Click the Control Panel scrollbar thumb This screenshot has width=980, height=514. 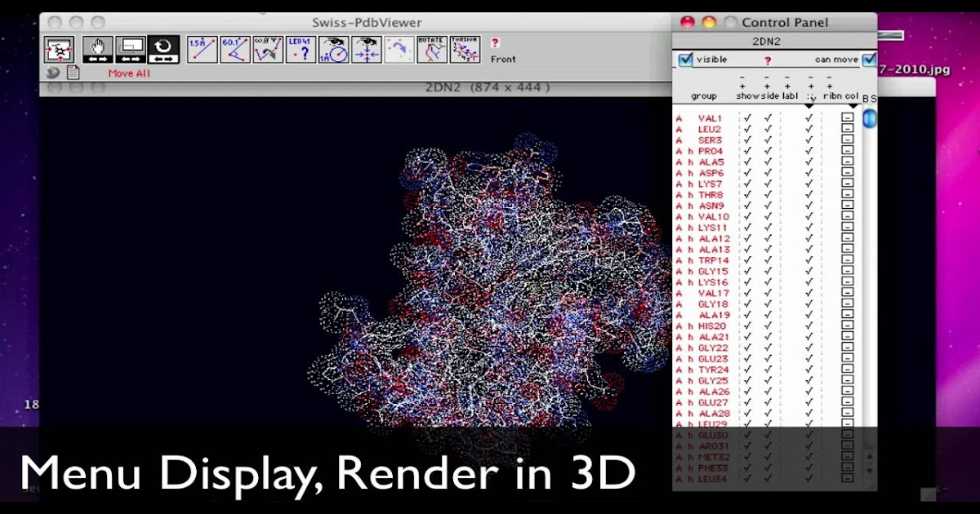point(869,119)
